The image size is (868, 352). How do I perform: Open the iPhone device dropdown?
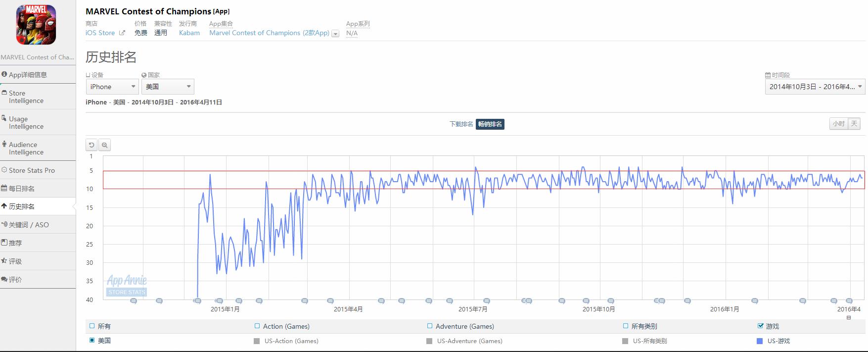pos(112,87)
